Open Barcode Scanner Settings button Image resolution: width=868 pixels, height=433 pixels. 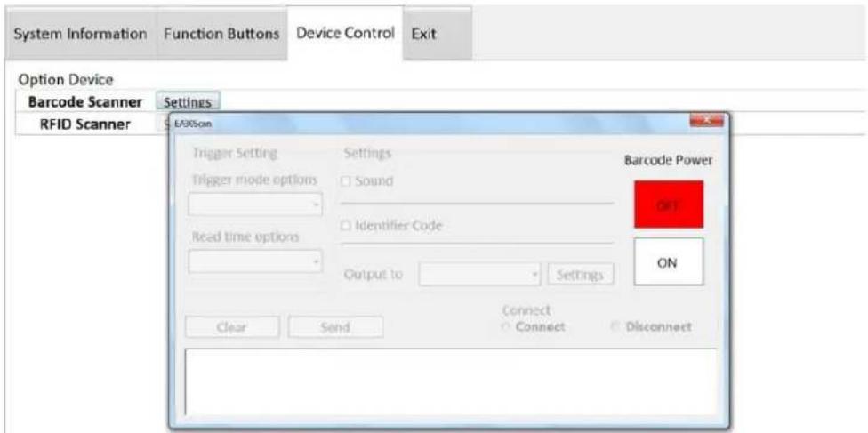coord(188,102)
